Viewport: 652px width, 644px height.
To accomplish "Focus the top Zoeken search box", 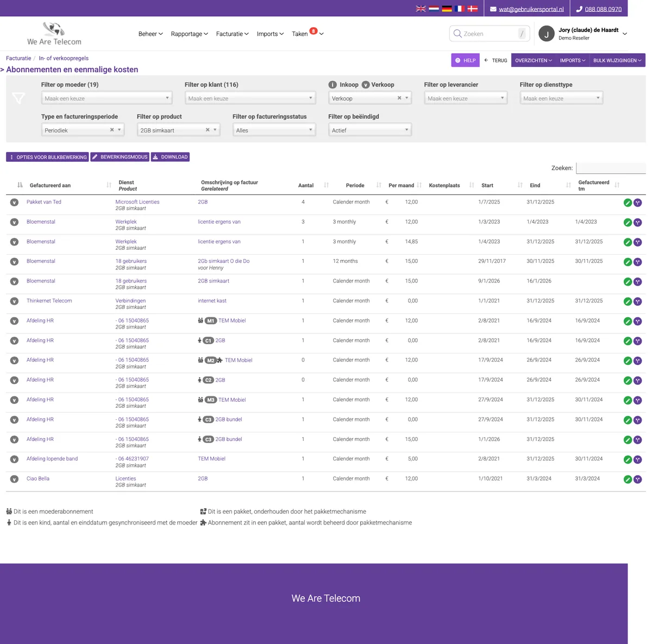I will (490, 34).
